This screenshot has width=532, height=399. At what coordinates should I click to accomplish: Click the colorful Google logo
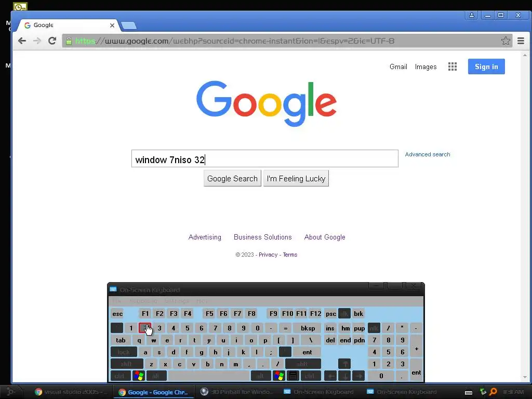267,103
